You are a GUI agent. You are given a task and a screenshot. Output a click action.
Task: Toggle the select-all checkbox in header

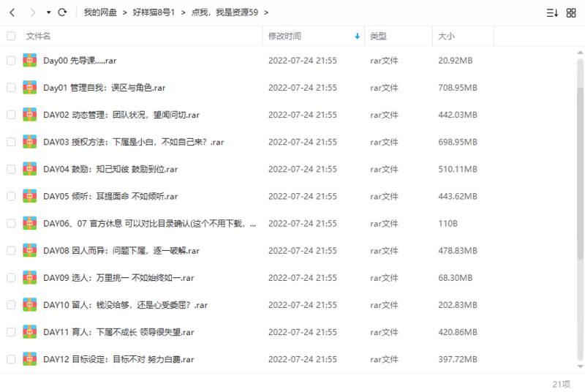click(x=11, y=36)
